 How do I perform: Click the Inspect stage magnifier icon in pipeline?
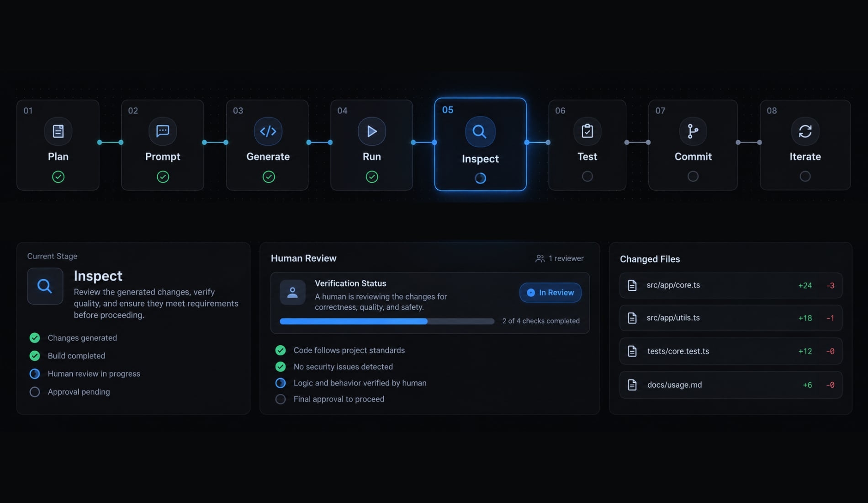[479, 132]
